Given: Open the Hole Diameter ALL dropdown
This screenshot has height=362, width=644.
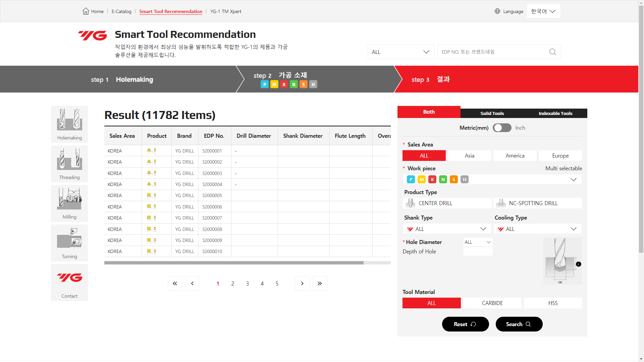Looking at the screenshot, I should [478, 242].
